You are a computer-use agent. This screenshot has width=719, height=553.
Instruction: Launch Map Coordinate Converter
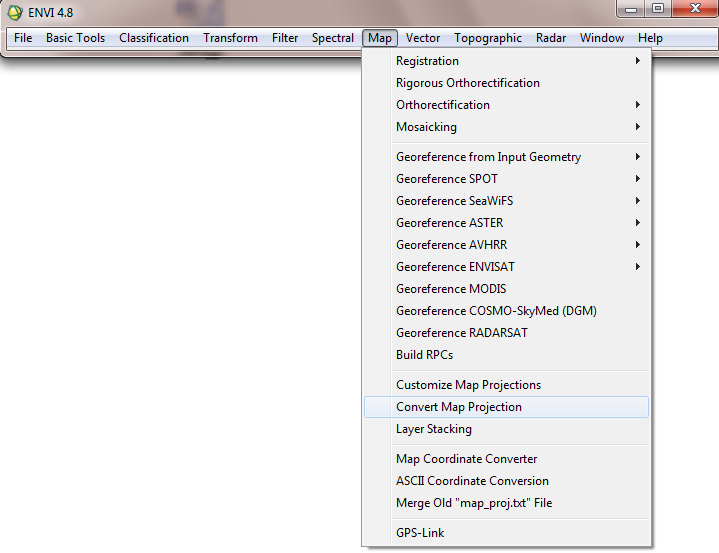(x=506, y=459)
